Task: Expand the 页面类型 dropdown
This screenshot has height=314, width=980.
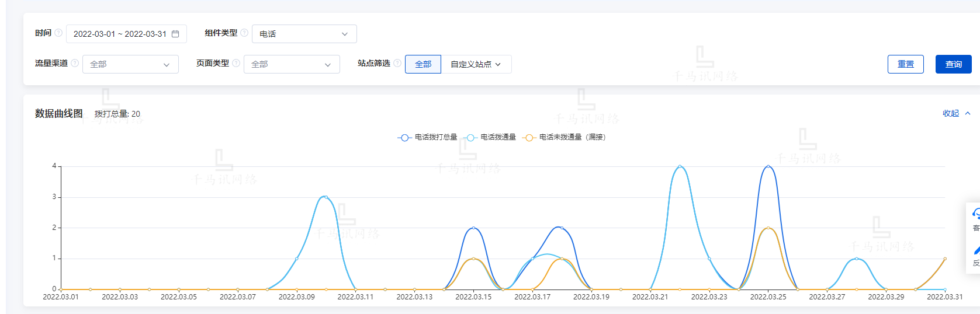Action: point(292,64)
